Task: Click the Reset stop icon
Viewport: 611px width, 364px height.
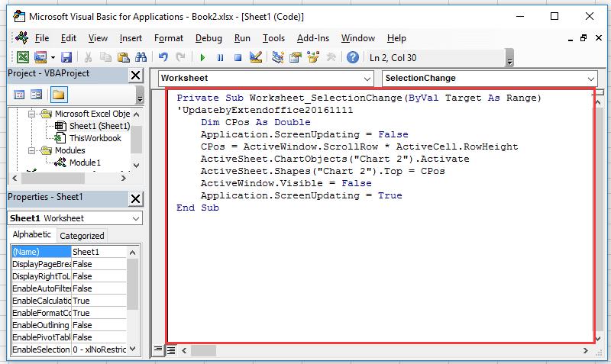Action: 238,58
